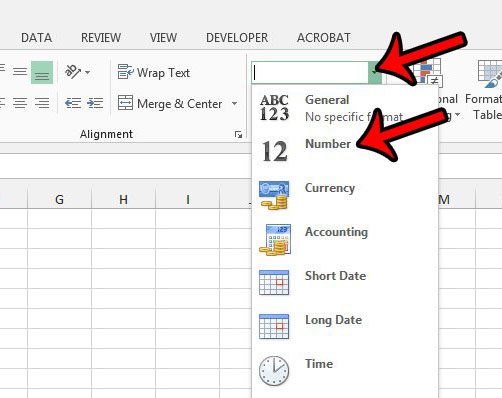Image resolution: width=502 pixels, height=398 pixels.
Task: Choose the Time format clock icon
Action: point(274,371)
